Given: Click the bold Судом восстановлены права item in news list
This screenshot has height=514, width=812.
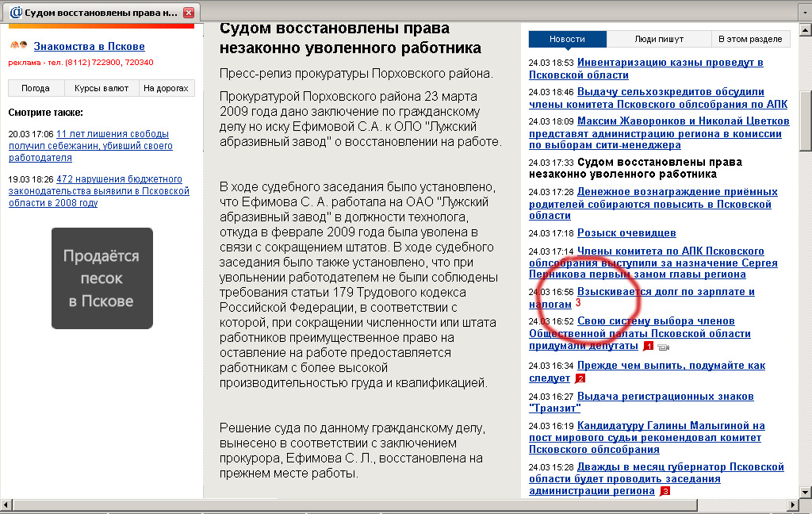Looking at the screenshot, I should pyautogui.click(x=635, y=168).
